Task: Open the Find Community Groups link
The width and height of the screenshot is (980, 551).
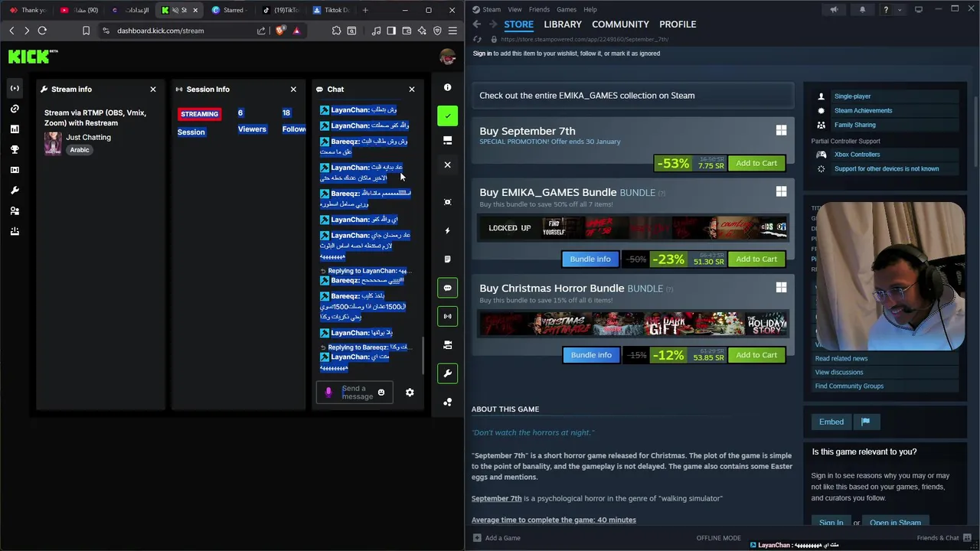Action: pos(849,386)
